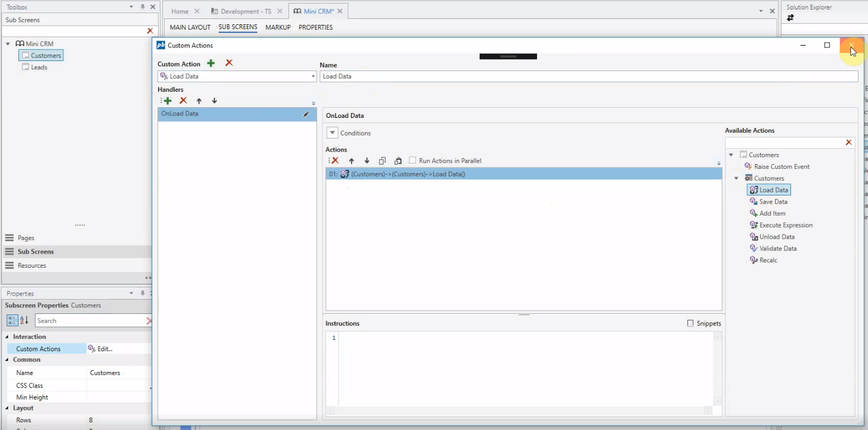Delete the custom action using red X

pyautogui.click(x=229, y=63)
